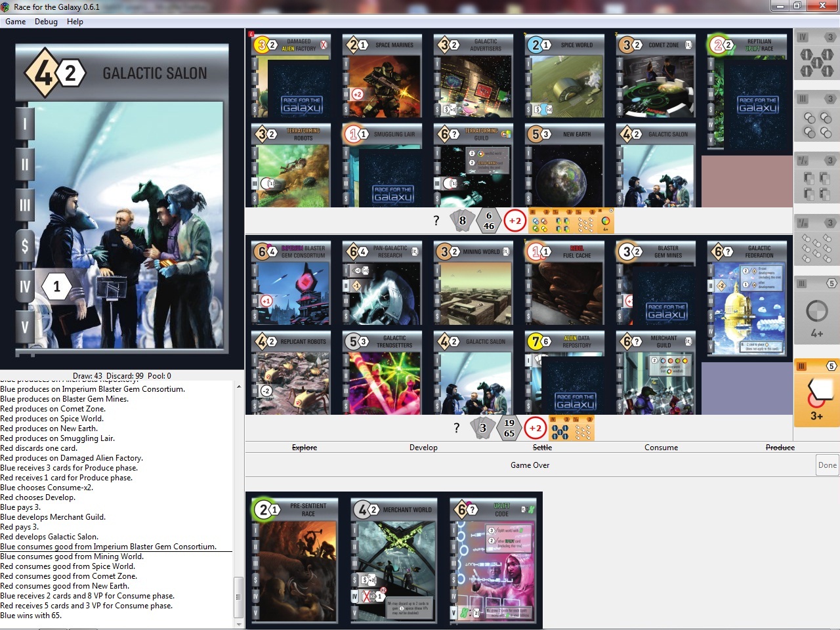Screen dimensions: 840x630
Task: Click Blue player's +2 military strength circle
Action: tap(535, 428)
